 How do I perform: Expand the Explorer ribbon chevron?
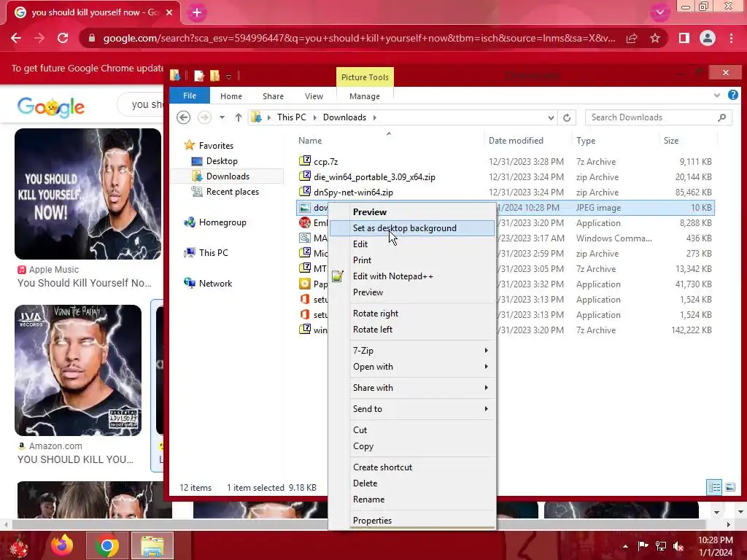(717, 96)
